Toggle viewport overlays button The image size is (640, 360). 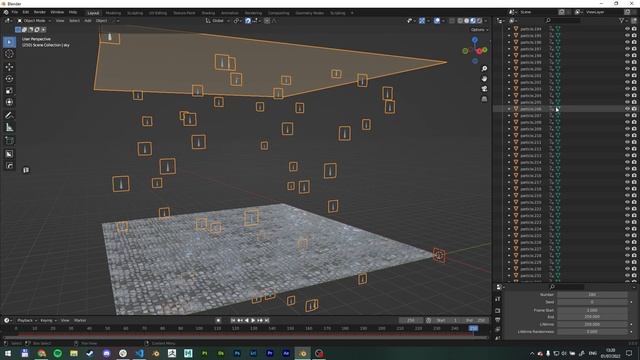coord(437,20)
